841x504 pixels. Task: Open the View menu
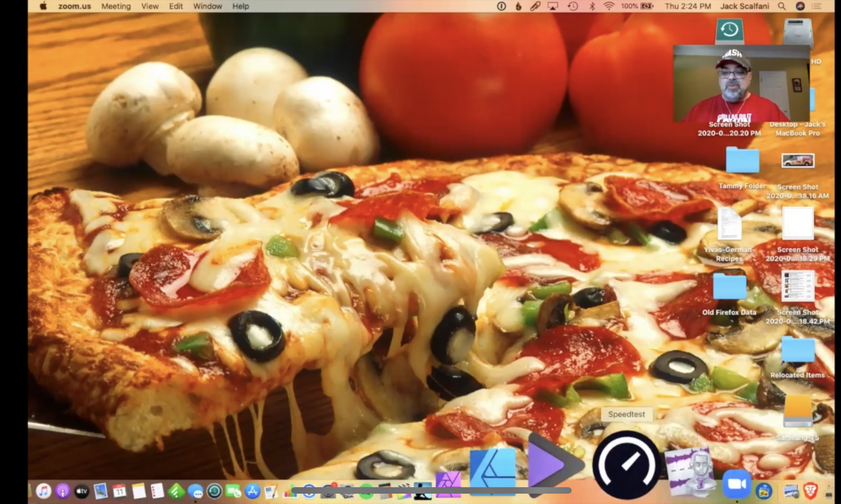[150, 6]
